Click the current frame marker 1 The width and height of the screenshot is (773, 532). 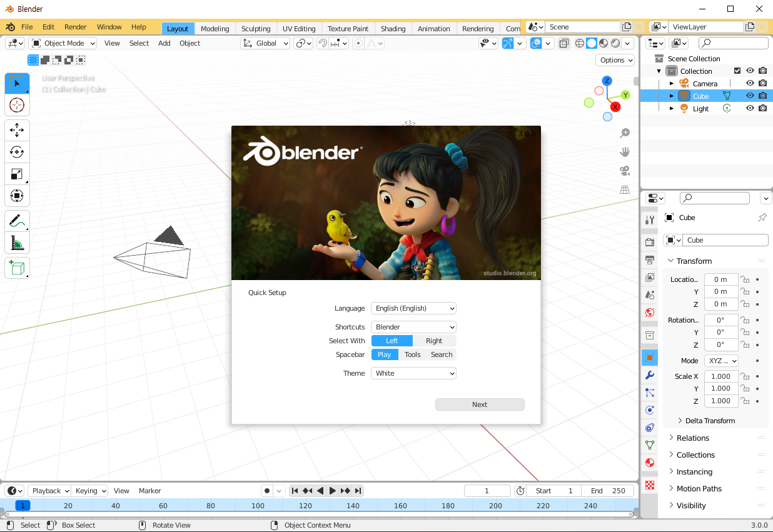click(23, 506)
